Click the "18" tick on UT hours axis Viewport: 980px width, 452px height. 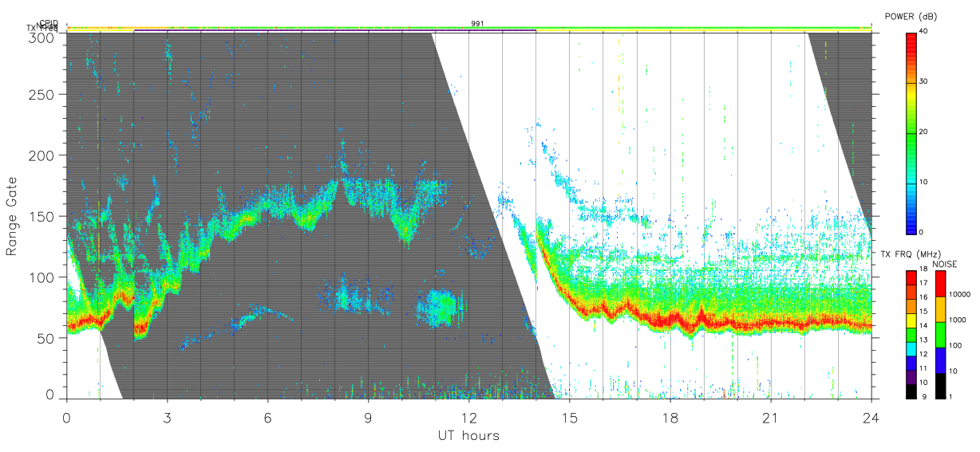pyautogui.click(x=670, y=417)
